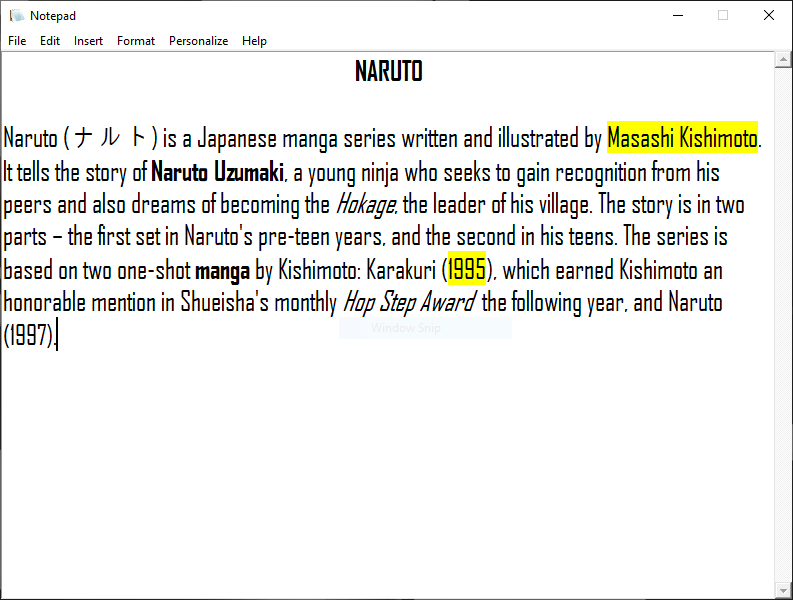Click the bold word manga
This screenshot has width=793, height=600.
[222, 272]
